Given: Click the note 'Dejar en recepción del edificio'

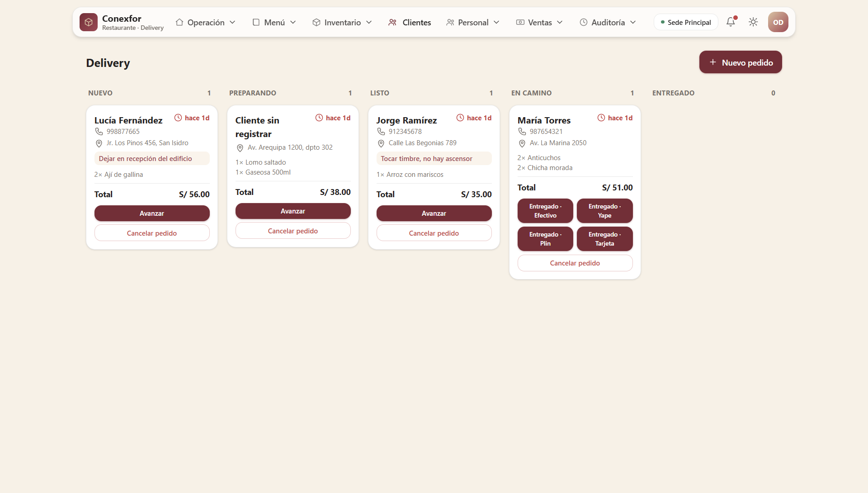Looking at the screenshot, I should click(x=152, y=159).
